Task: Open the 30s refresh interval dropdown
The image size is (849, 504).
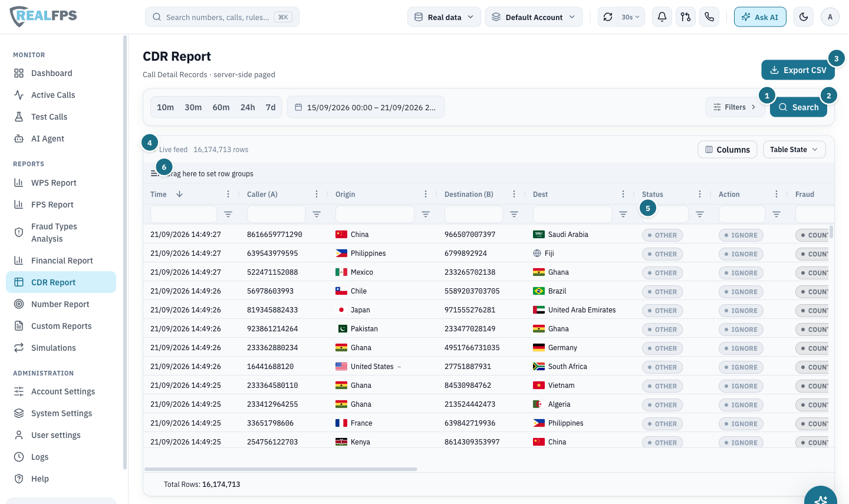Action: point(630,17)
